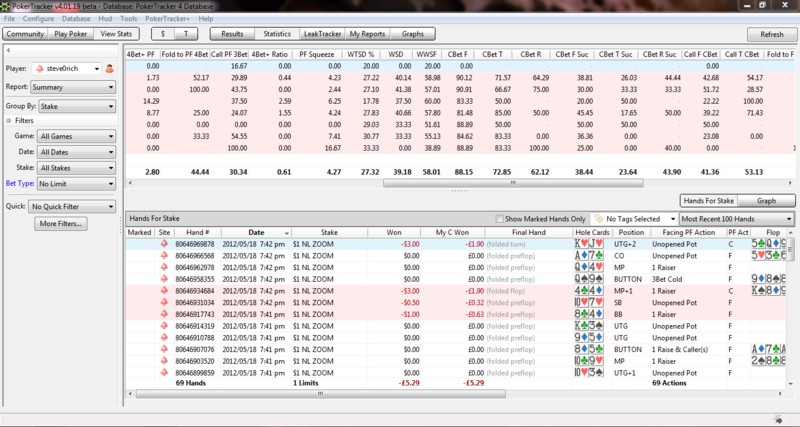This screenshot has height=427, width=800.
Task: Select the My Reports tab
Action: (x=367, y=34)
